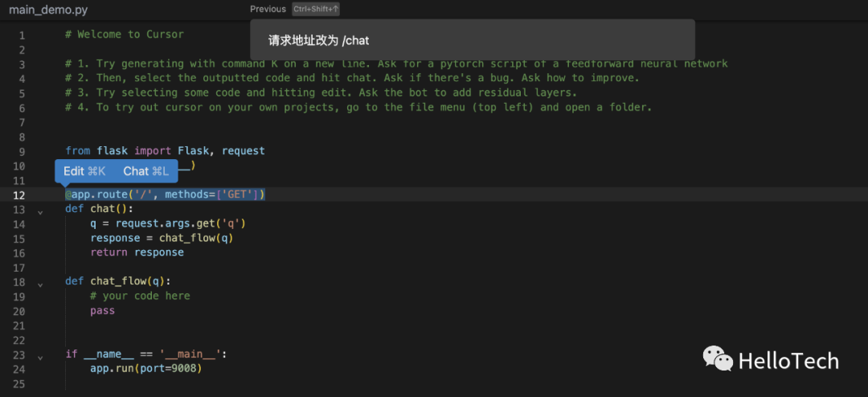The height and width of the screenshot is (397, 868).
Task: Focus the prompt input containing /chat
Action: (471, 40)
